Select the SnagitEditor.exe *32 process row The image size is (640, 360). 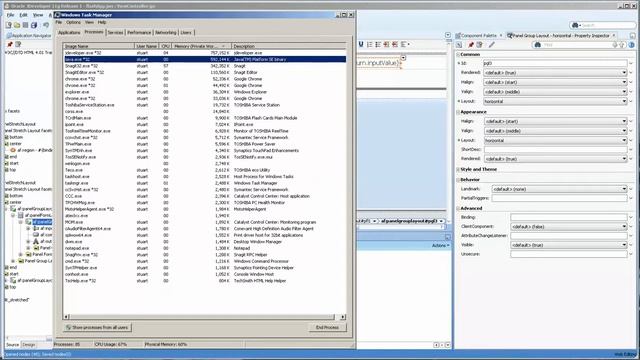[205, 72]
